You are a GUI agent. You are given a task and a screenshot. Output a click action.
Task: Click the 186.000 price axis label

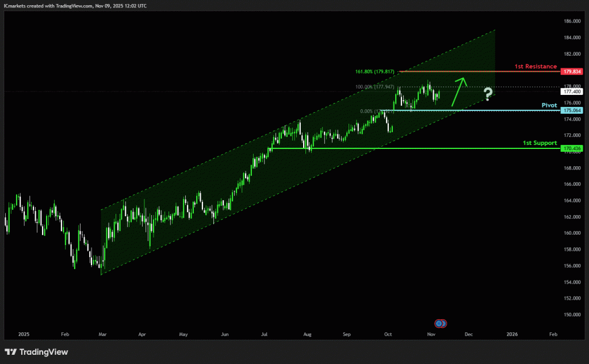(572, 21)
